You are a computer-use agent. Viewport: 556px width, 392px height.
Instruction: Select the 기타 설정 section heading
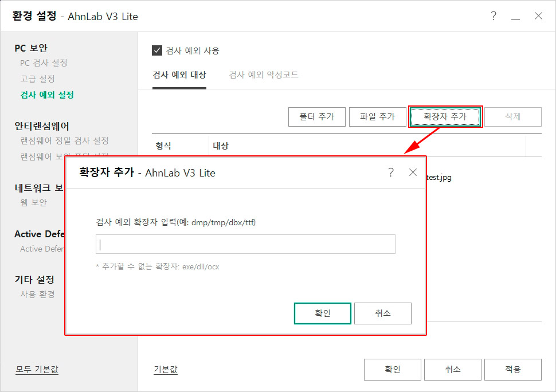34,280
